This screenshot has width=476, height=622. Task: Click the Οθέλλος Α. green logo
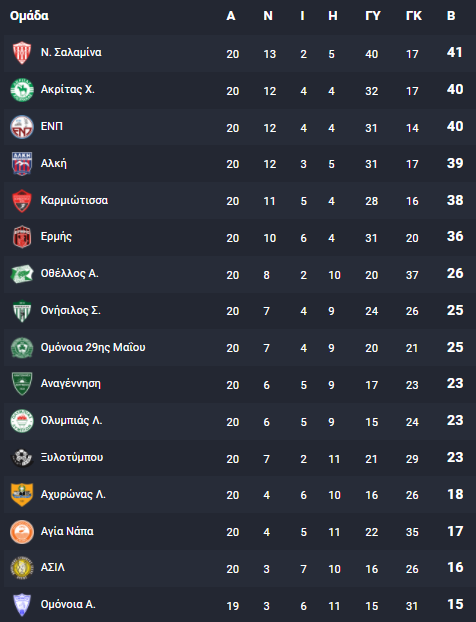pos(22,274)
